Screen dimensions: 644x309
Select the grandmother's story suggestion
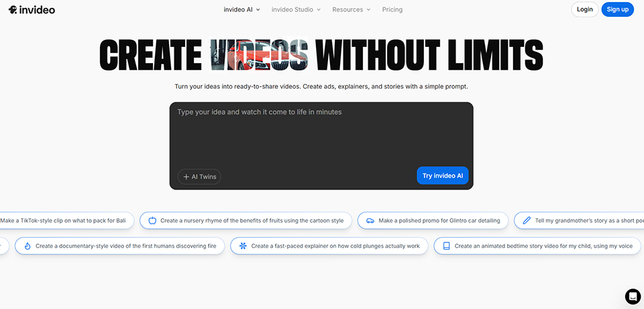tap(579, 220)
